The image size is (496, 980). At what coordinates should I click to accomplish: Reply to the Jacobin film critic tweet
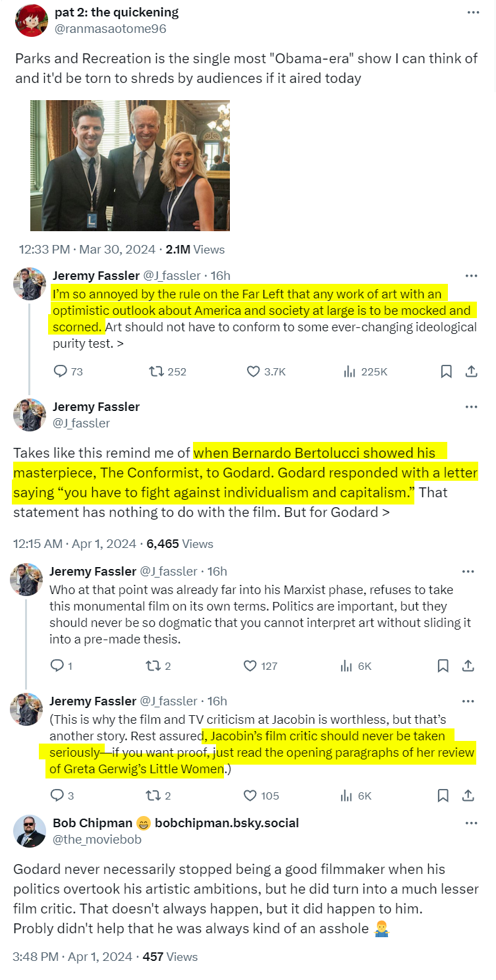[x=57, y=796]
